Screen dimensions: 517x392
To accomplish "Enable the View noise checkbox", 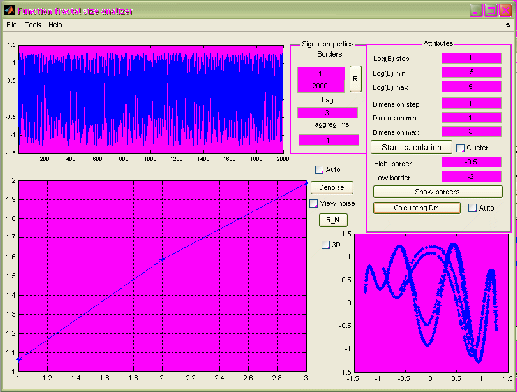I will pos(314,203).
